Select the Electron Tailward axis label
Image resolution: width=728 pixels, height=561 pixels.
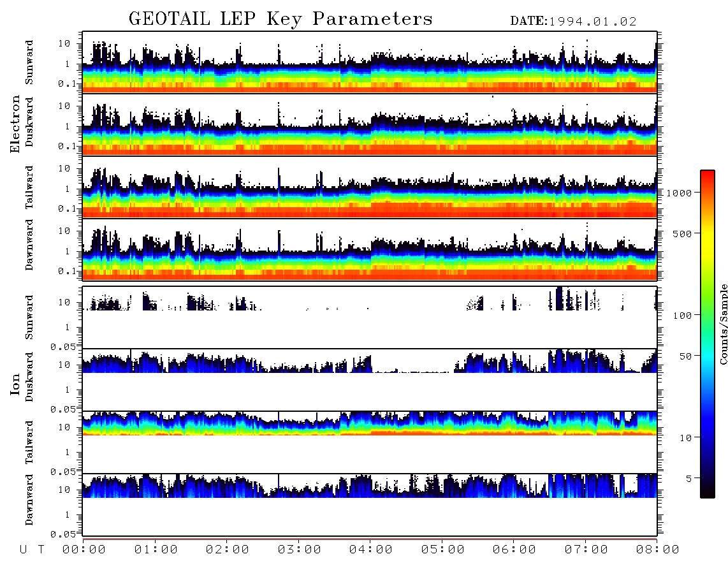coord(29,187)
